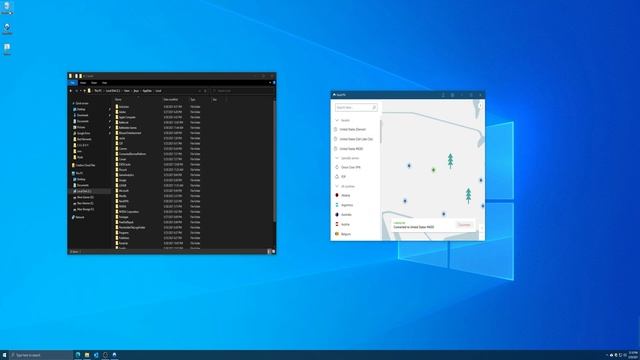Click the Local Disk (C:) breadcrumb in the address bar
This screenshot has width=640, height=360.
(x=113, y=91)
